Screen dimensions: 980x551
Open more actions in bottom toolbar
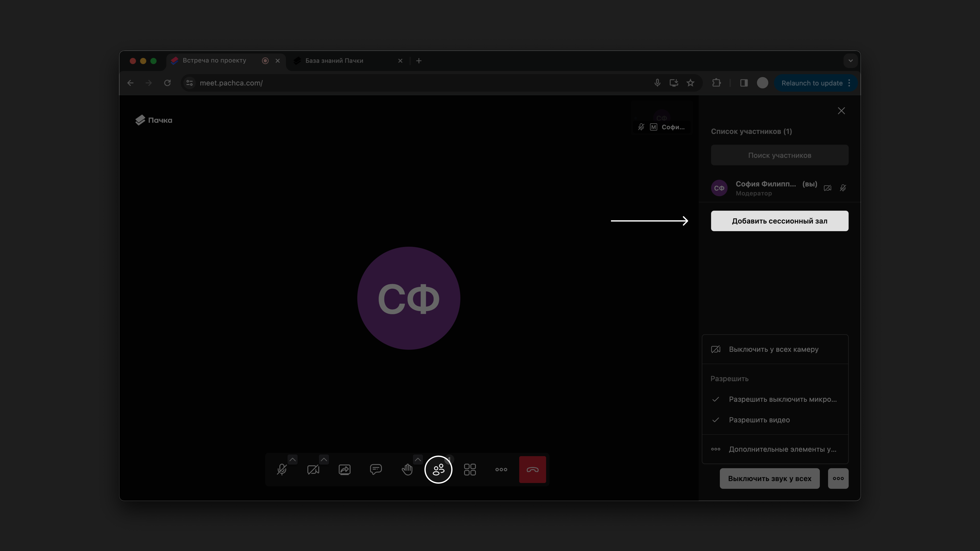tap(501, 470)
